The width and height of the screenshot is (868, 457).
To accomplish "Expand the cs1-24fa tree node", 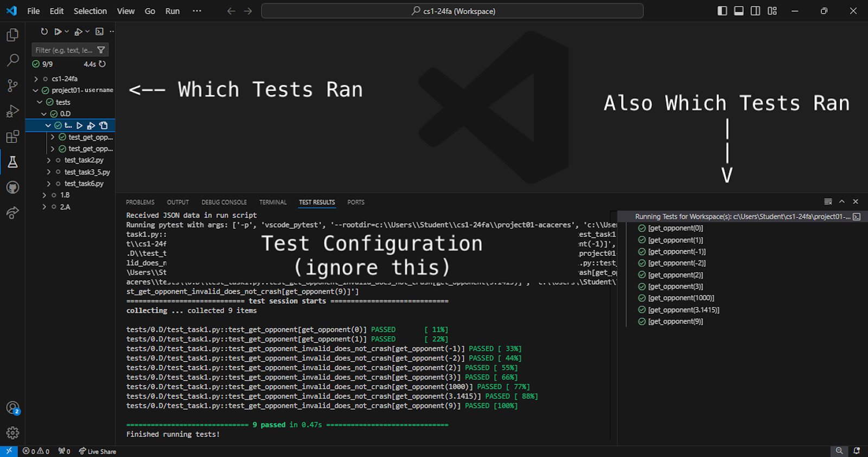I will (x=36, y=79).
